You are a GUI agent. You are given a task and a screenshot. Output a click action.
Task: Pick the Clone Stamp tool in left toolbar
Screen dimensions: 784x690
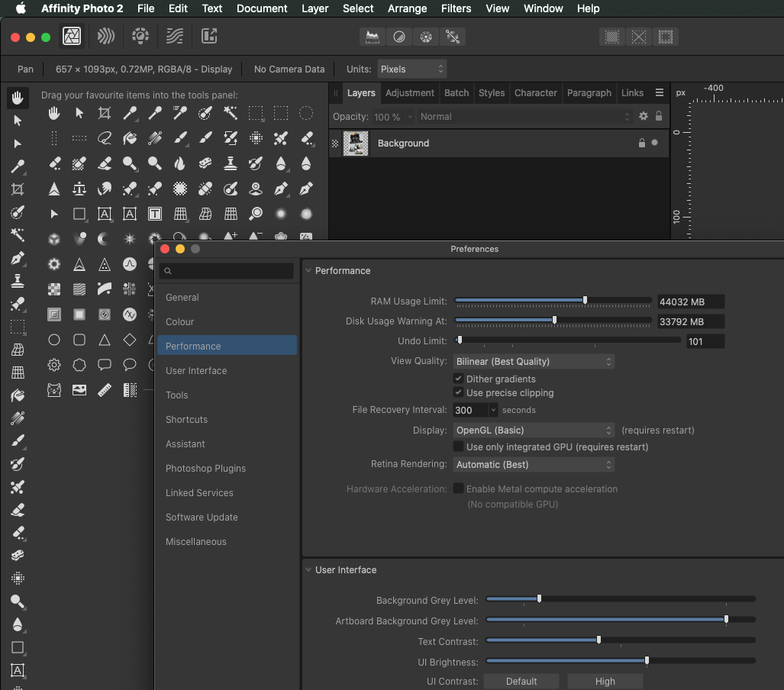click(x=18, y=281)
